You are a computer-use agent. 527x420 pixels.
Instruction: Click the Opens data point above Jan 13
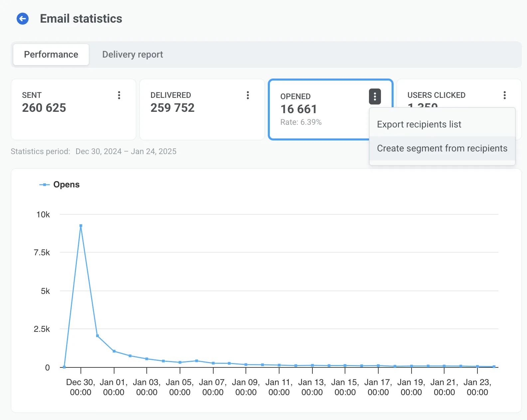(x=312, y=365)
